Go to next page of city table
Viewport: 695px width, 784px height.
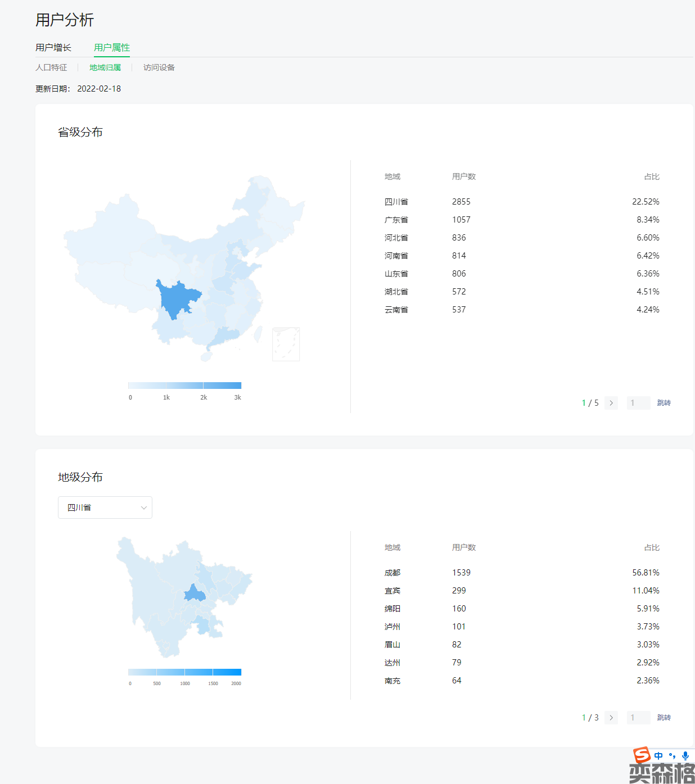coord(611,718)
